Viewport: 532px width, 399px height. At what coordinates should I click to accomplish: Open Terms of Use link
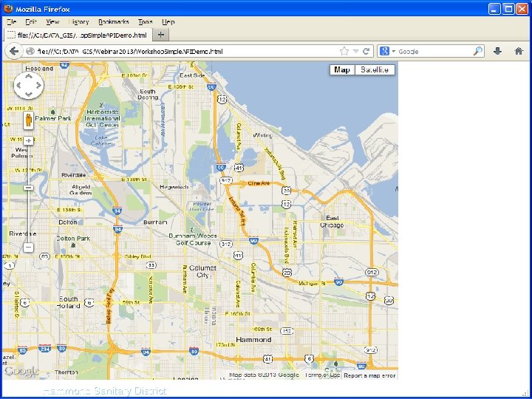tap(322, 375)
